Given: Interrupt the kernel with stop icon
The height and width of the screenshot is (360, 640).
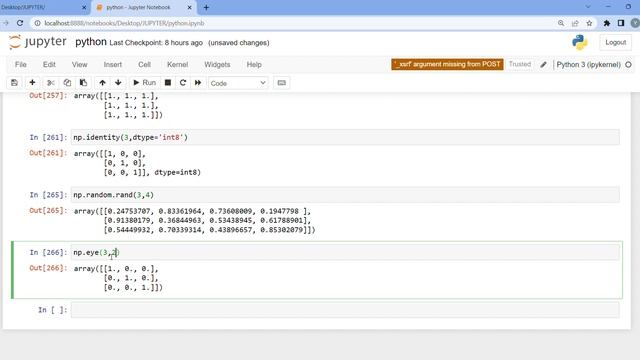Looking at the screenshot, I should point(168,83).
